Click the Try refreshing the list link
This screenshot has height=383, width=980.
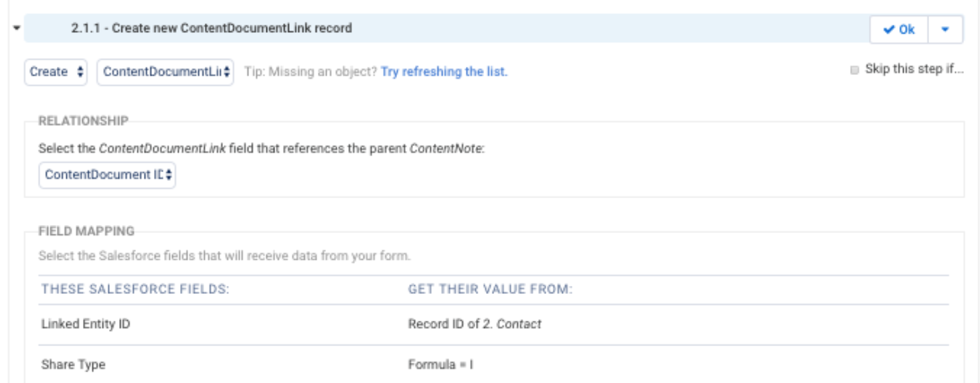pyautogui.click(x=444, y=72)
